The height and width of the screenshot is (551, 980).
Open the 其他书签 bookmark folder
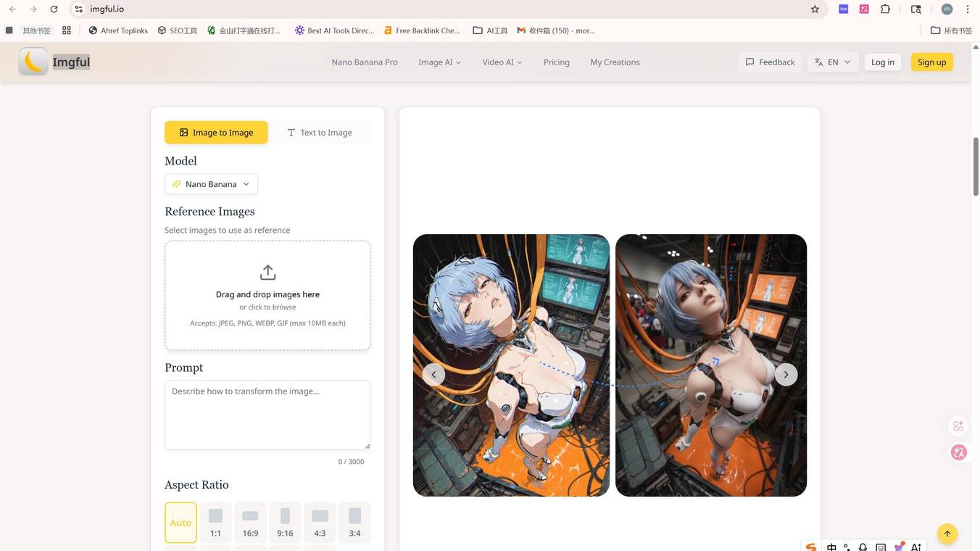[x=36, y=30]
